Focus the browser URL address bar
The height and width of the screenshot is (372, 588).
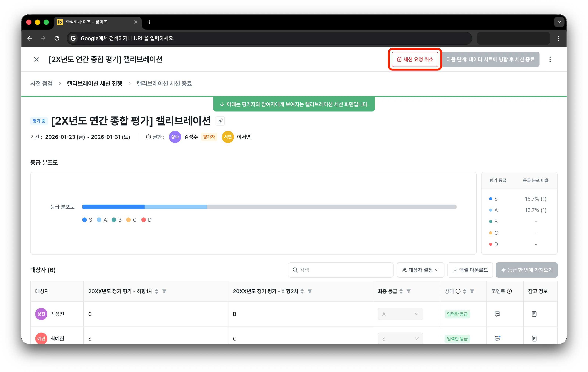[269, 38]
